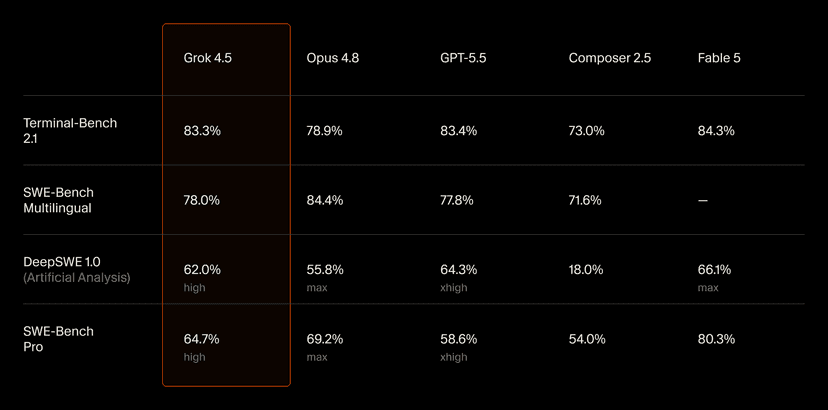Click the SWE-Bench Multilingual row label
Viewport: 828px width, 410px height.
[x=58, y=200]
